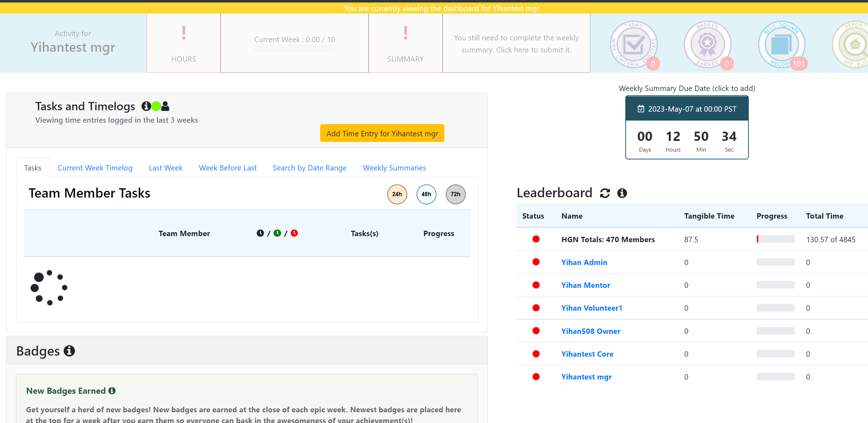Click the weekly summary due date box
The height and width of the screenshot is (423, 868).
click(687, 127)
